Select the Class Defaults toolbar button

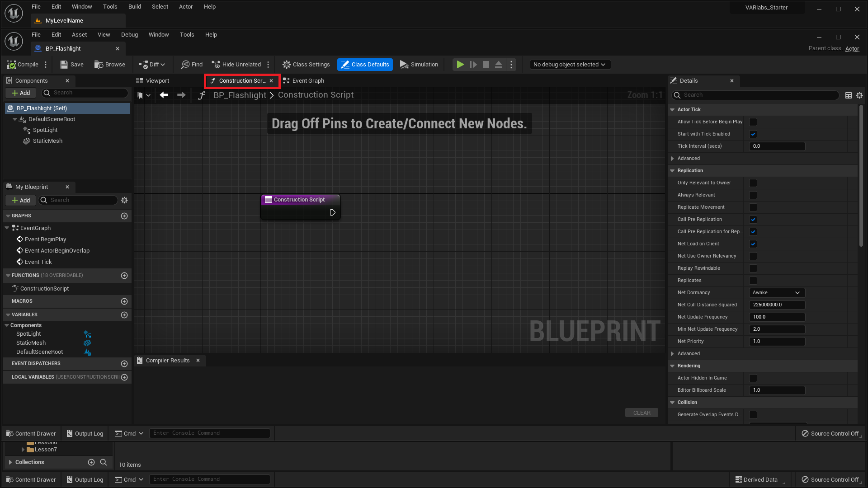point(365,64)
